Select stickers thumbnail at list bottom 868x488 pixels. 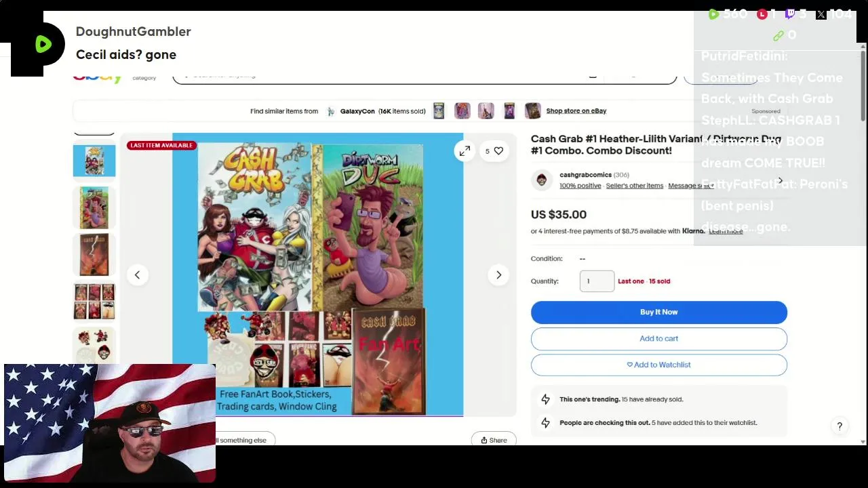pyautogui.click(x=94, y=345)
